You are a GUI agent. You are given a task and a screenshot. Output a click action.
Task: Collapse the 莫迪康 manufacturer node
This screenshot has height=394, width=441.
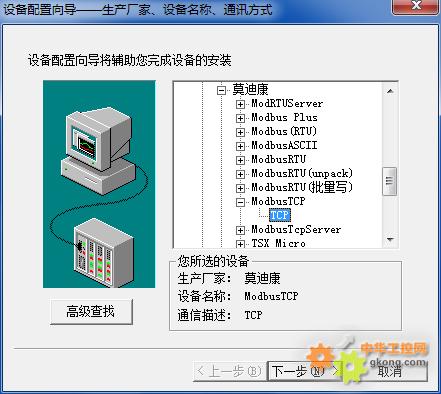tap(221, 90)
